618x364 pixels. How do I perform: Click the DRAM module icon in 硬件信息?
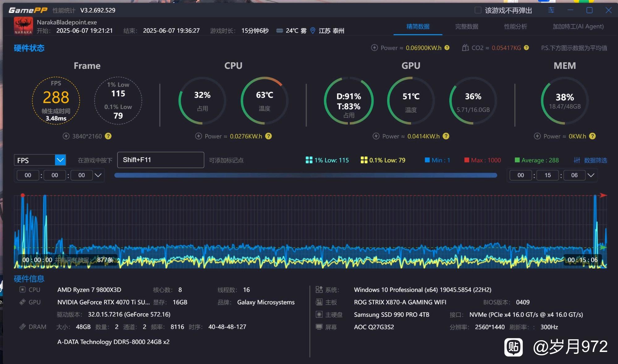point(23,327)
